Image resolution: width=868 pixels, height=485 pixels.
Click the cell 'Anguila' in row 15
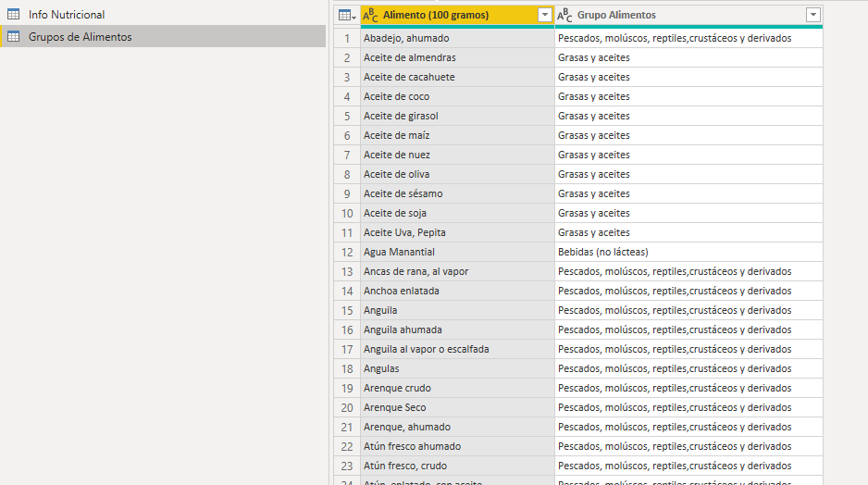(457, 310)
